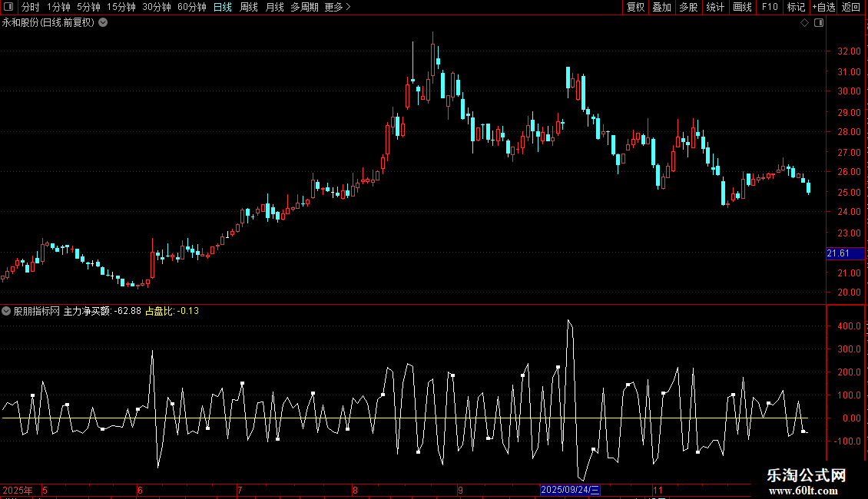868x499 pixels.
Task: Open the F10 company info
Action: point(770,7)
